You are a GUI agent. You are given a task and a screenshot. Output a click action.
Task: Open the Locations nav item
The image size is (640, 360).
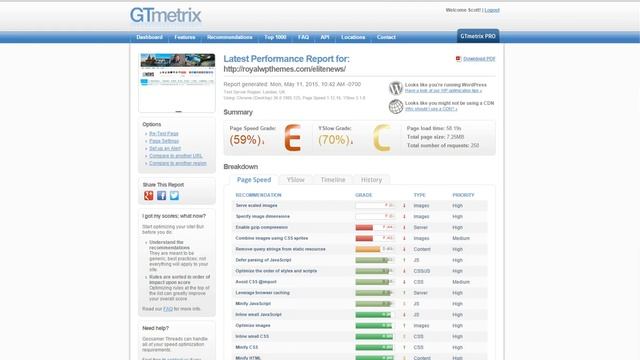(x=353, y=37)
